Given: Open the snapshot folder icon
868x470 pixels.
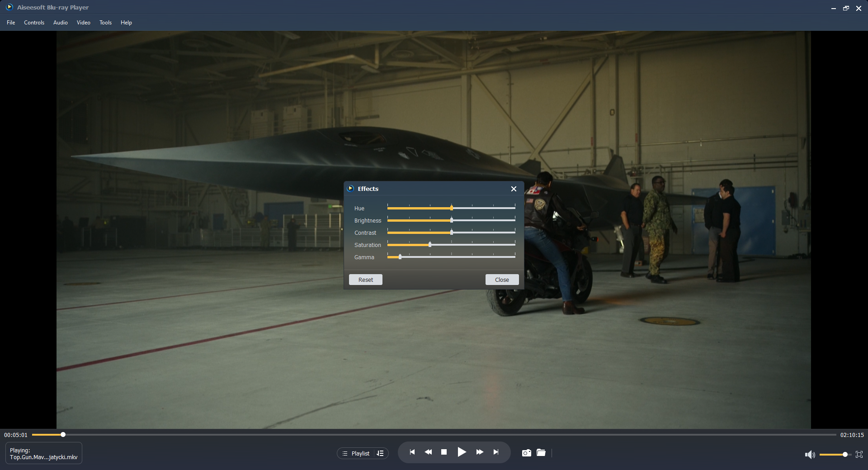Looking at the screenshot, I should pyautogui.click(x=541, y=452).
